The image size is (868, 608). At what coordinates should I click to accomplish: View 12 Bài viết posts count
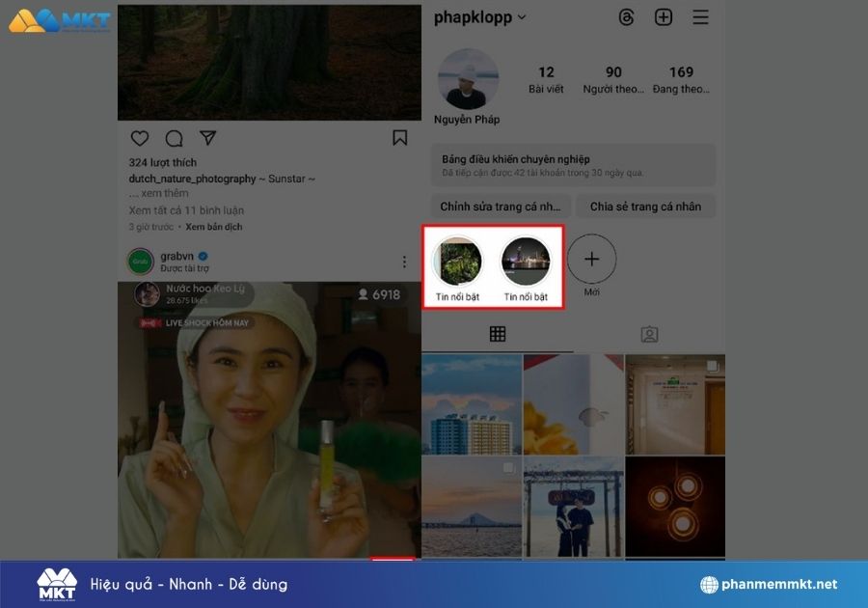coord(546,80)
